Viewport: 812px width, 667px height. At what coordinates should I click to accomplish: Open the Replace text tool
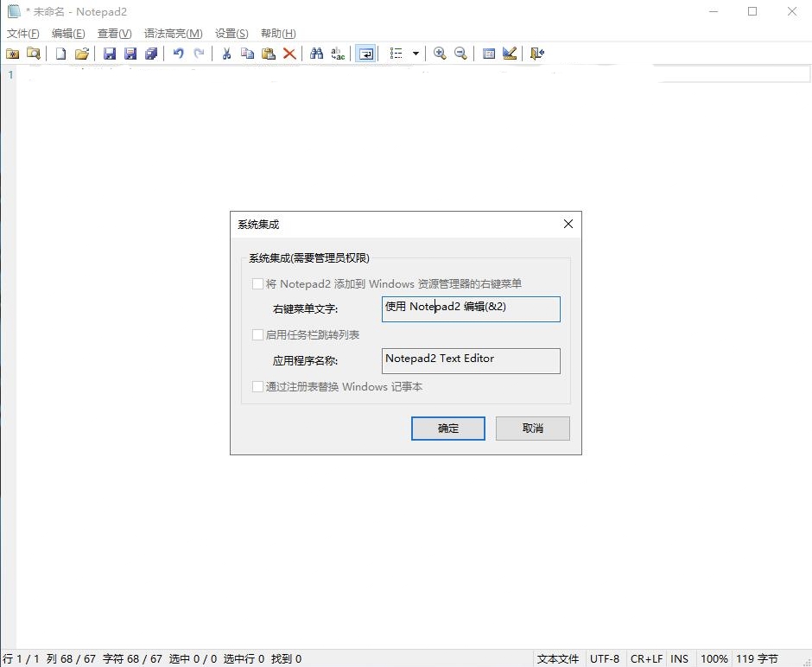pos(338,54)
